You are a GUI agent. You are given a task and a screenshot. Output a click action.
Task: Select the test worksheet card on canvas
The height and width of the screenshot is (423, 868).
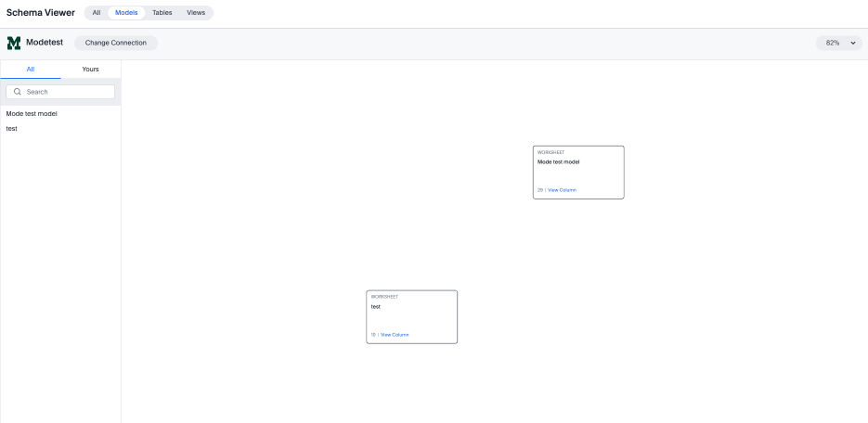tap(411, 317)
